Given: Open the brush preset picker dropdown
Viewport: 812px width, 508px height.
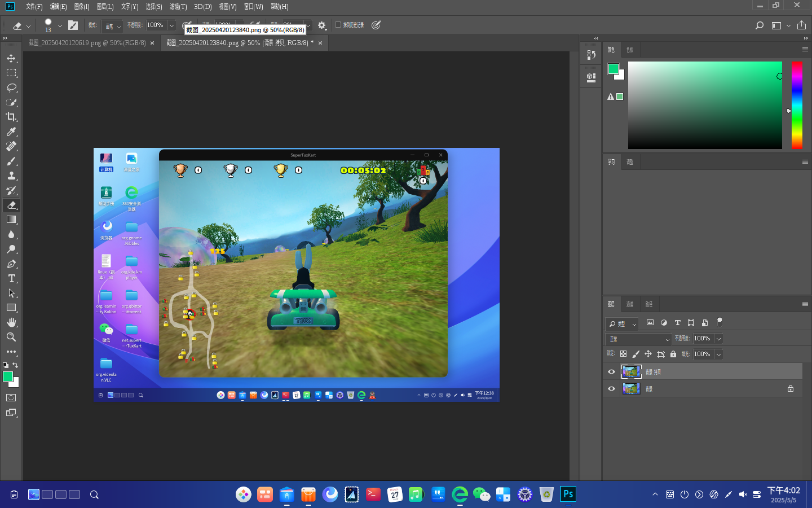Looking at the screenshot, I should [x=60, y=26].
